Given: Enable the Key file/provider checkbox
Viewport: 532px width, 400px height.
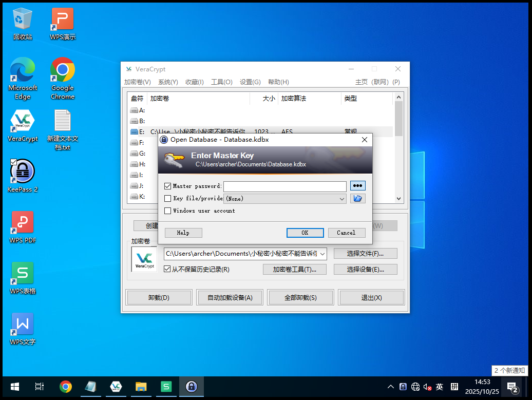Looking at the screenshot, I should 167,199.
